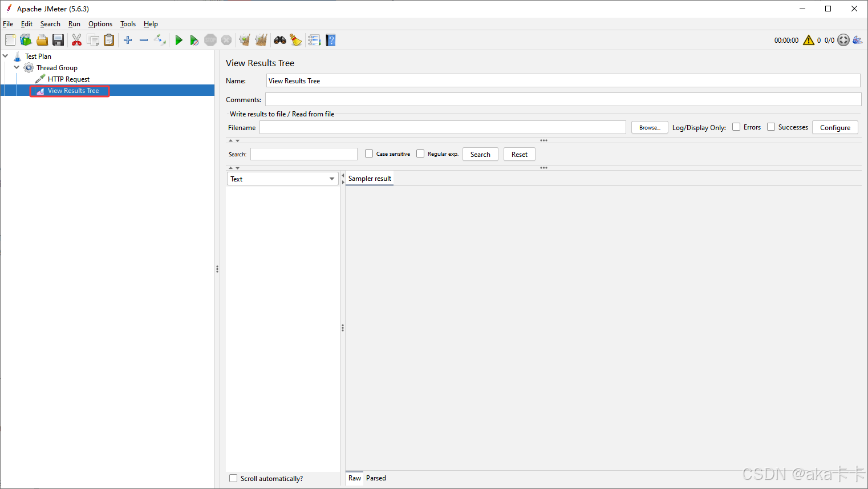Click the yellow warning triangle icon

(809, 40)
